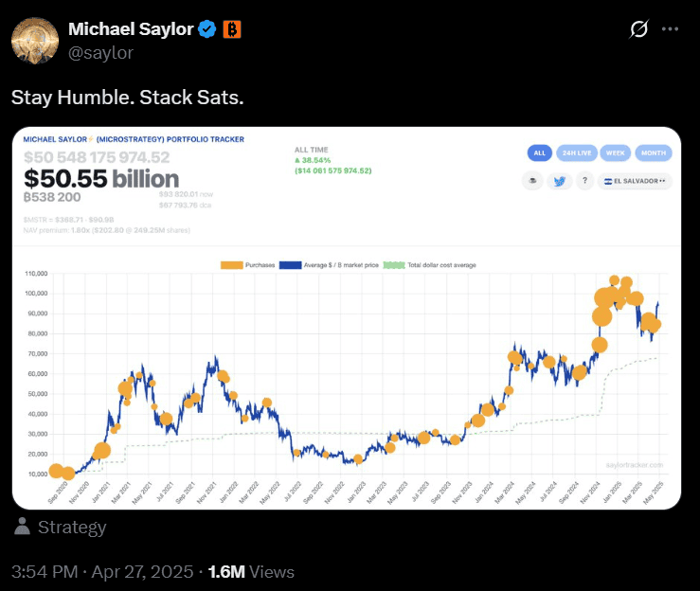The width and height of the screenshot is (700, 591).
Task: Open the three-dot more options menu
Action: coord(670,29)
